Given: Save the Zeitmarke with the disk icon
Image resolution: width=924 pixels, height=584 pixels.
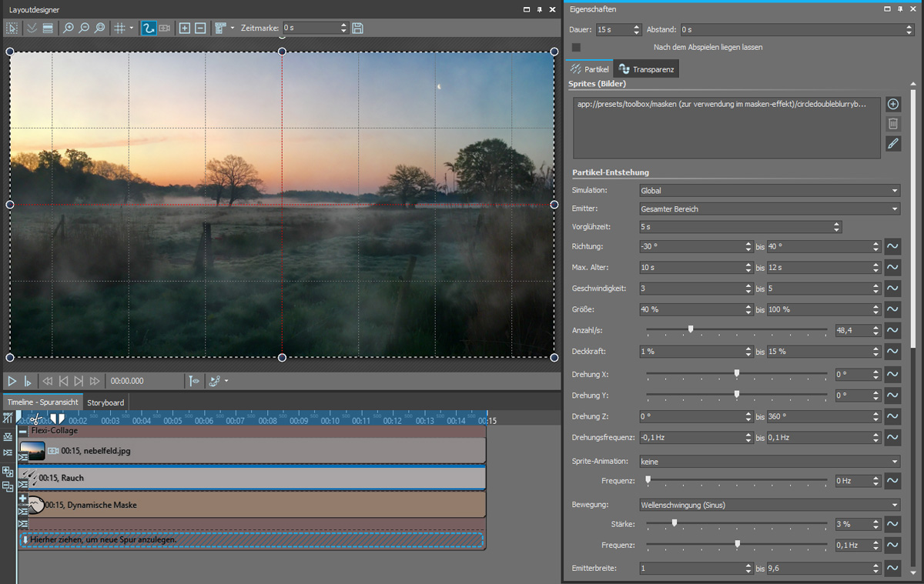Looking at the screenshot, I should 357,28.
